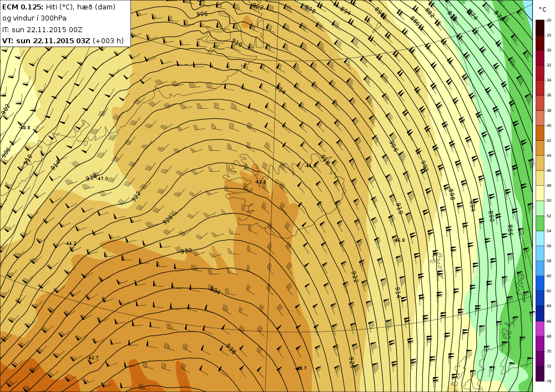Click the -74 value on the legend
The width and height of the screenshot is (555, 392).
click(548, 381)
